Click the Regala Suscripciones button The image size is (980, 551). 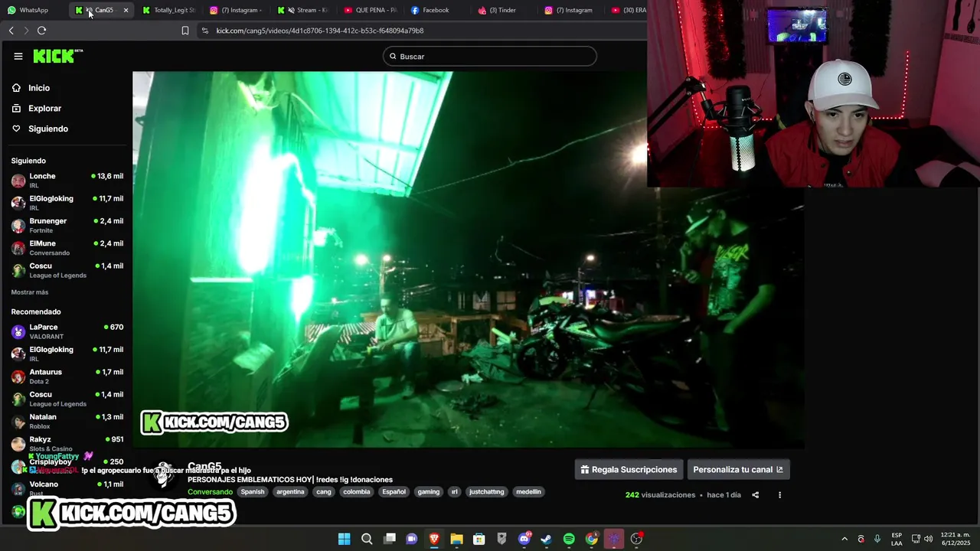(629, 470)
